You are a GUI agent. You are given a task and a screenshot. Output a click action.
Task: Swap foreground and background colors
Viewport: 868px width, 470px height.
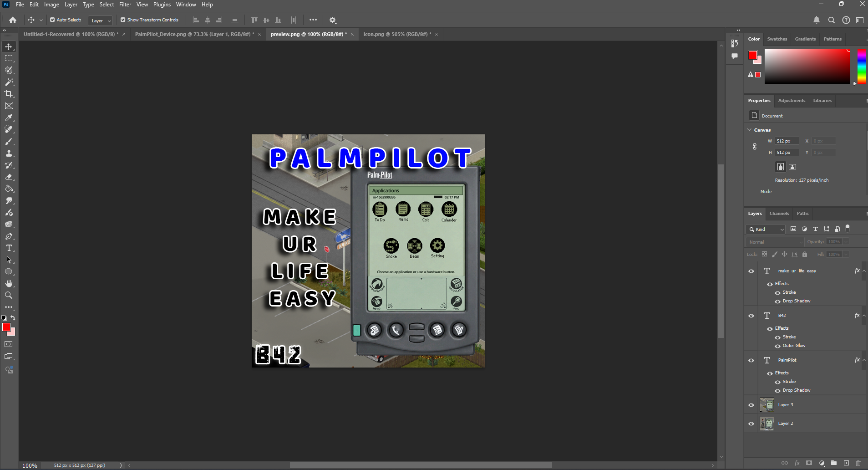point(13,318)
